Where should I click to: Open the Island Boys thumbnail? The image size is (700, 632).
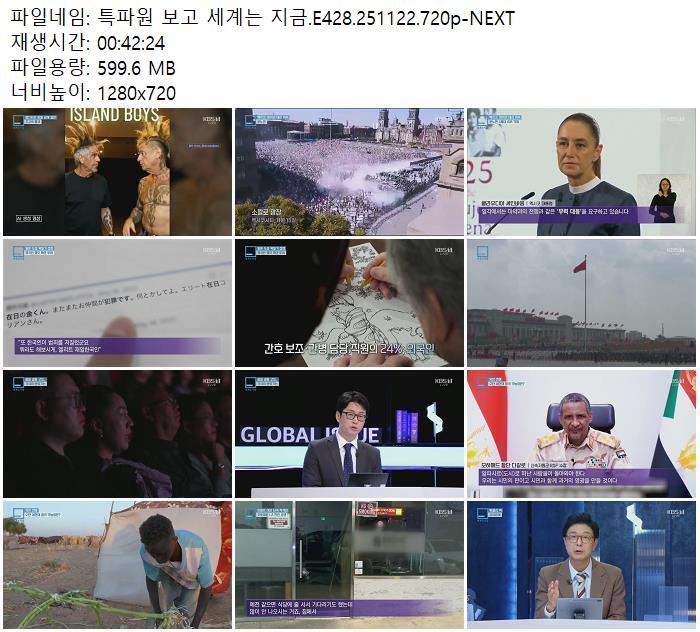[x=117, y=172]
